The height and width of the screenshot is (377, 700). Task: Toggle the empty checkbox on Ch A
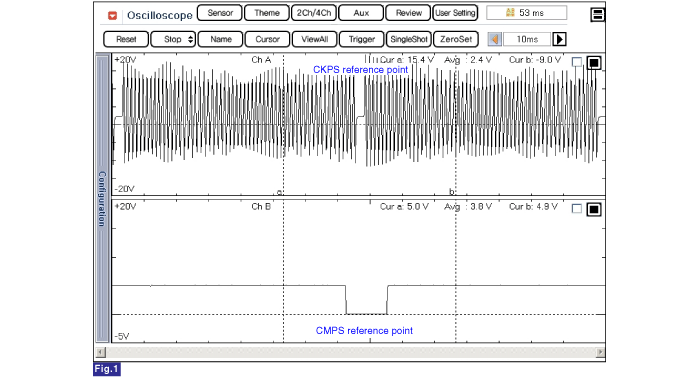[577, 62]
